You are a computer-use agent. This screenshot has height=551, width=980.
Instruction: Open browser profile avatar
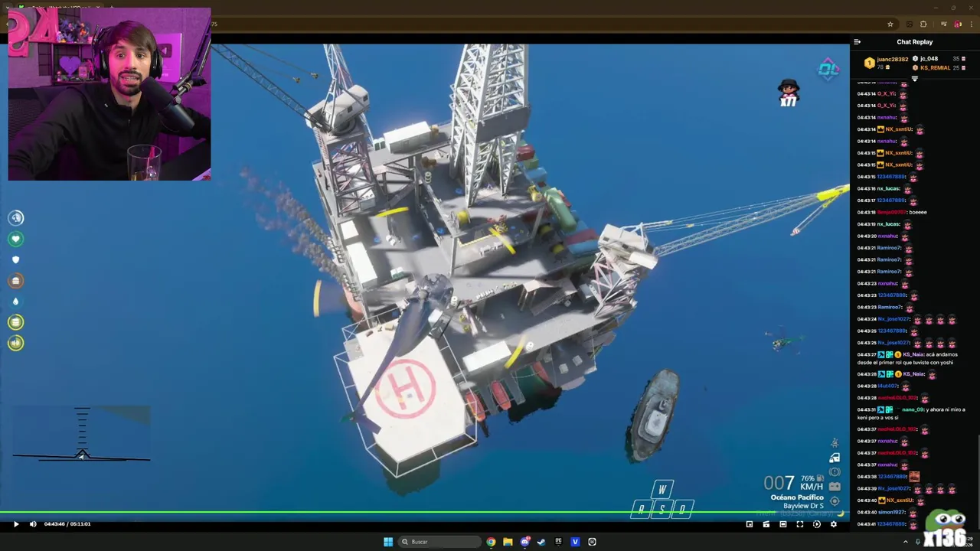click(958, 24)
